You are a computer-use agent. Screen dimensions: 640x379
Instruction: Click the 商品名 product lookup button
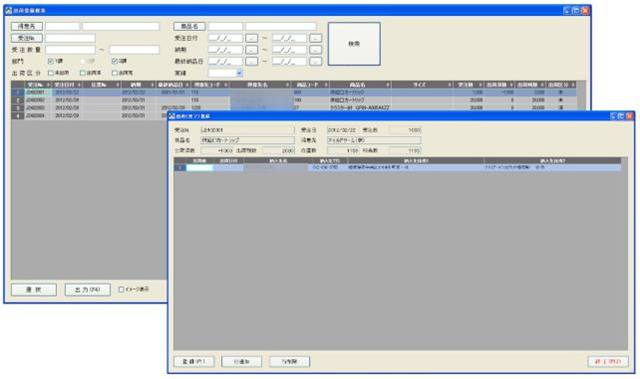click(189, 27)
